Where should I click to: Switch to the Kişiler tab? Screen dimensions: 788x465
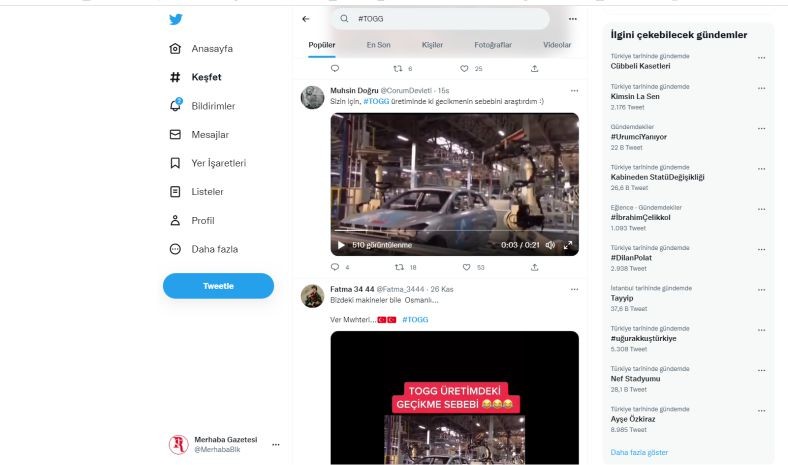pyautogui.click(x=432, y=45)
